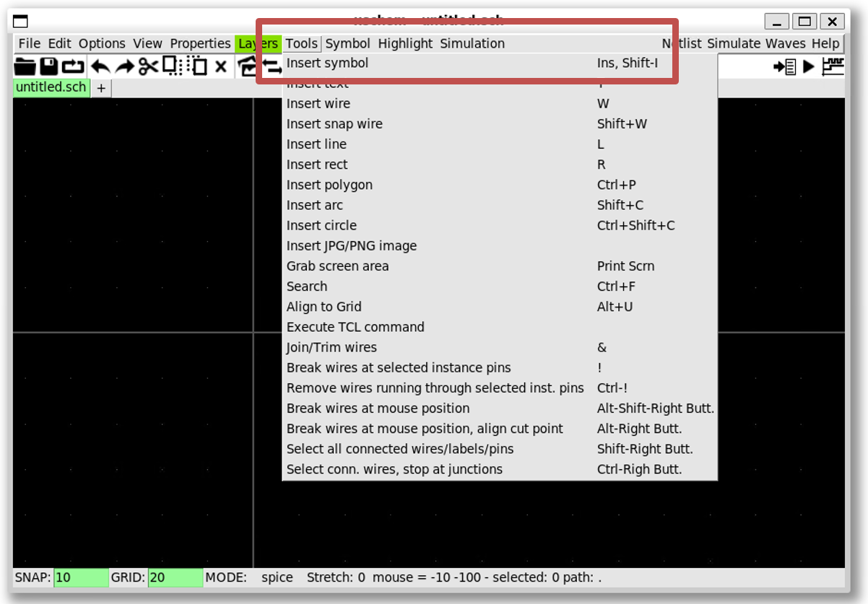Open the Simulation menu
Viewport: 868px width, 604px height.
coord(472,43)
